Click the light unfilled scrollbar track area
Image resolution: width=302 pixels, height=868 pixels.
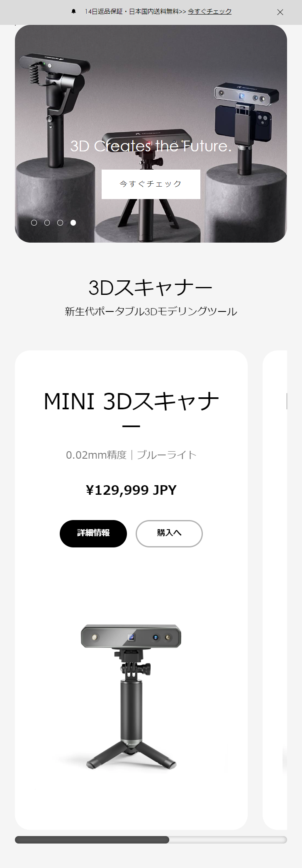tap(228, 840)
